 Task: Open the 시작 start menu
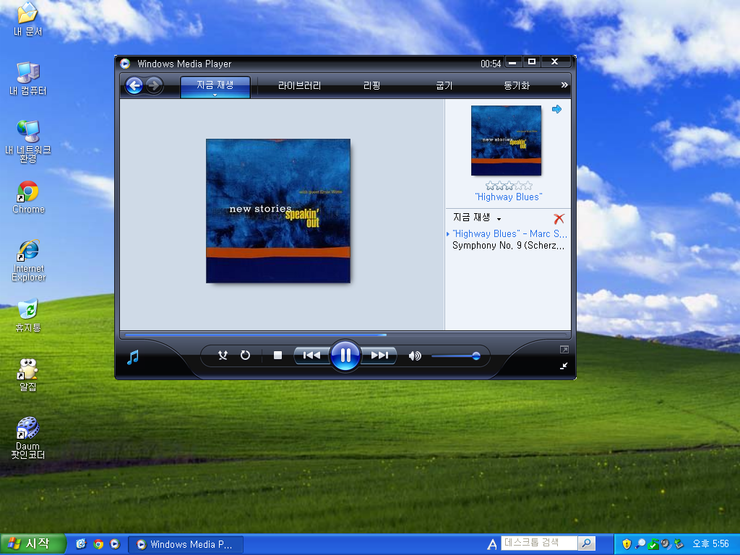[32, 544]
